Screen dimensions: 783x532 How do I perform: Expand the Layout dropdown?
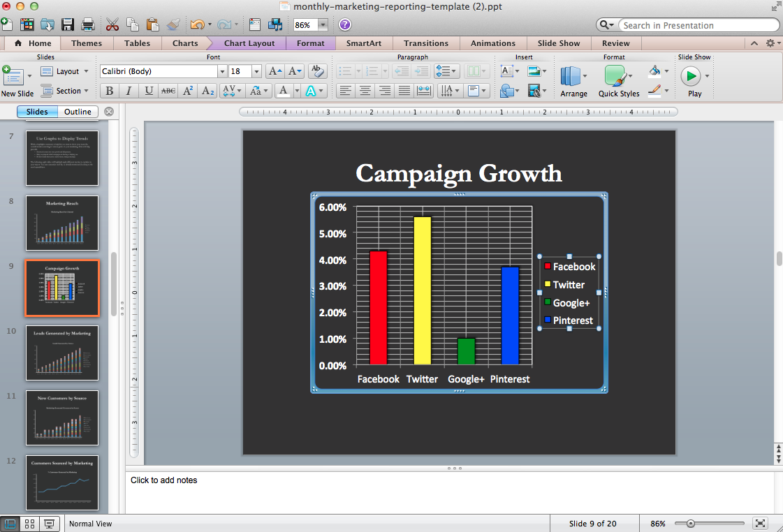pyautogui.click(x=87, y=71)
